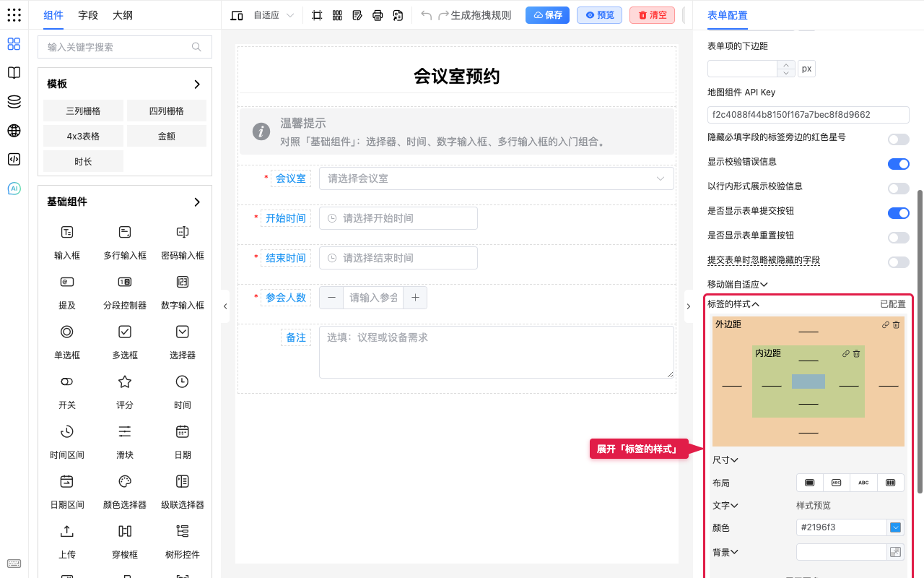Image resolution: width=924 pixels, height=578 pixels.
Task: Insert the 三列栅格 template
Action: pos(83,111)
